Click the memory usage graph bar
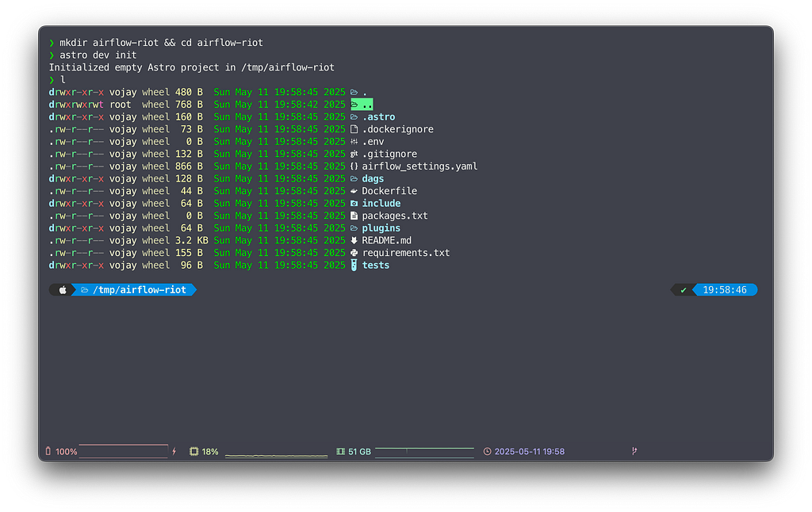 425,453
